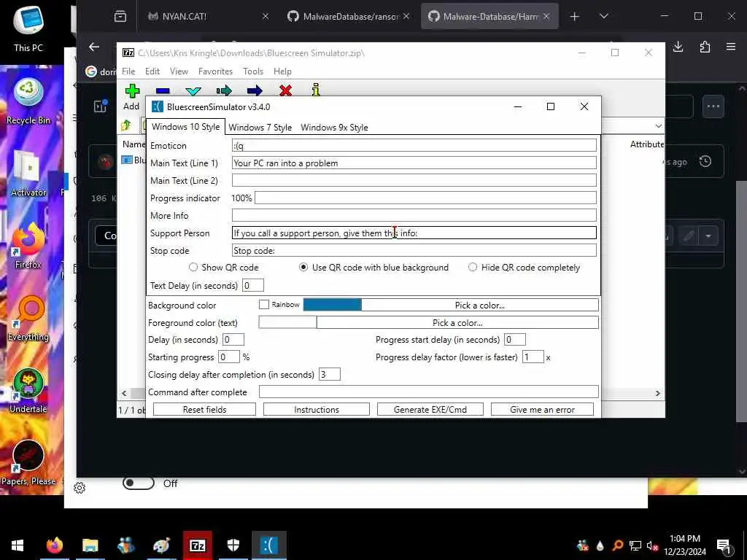The height and width of the screenshot is (560, 747).
Task: Open the Firefox extensions puzzle icon
Action: point(705,47)
